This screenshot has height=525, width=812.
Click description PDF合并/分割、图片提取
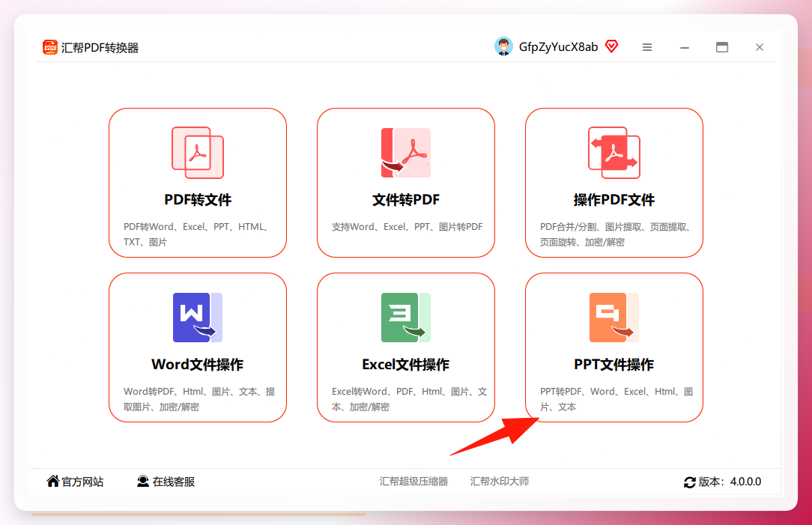(x=616, y=234)
